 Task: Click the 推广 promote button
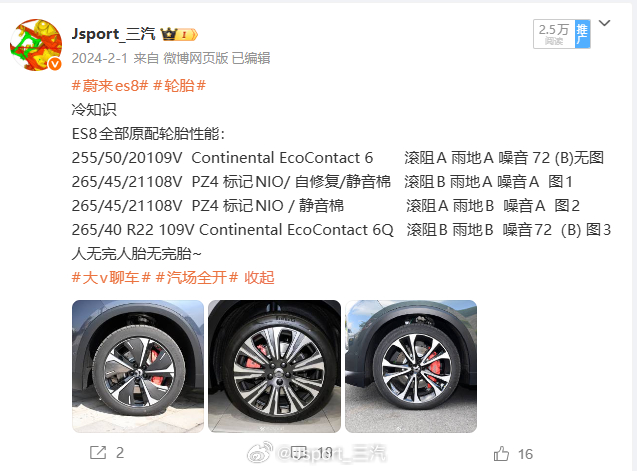tap(582, 34)
